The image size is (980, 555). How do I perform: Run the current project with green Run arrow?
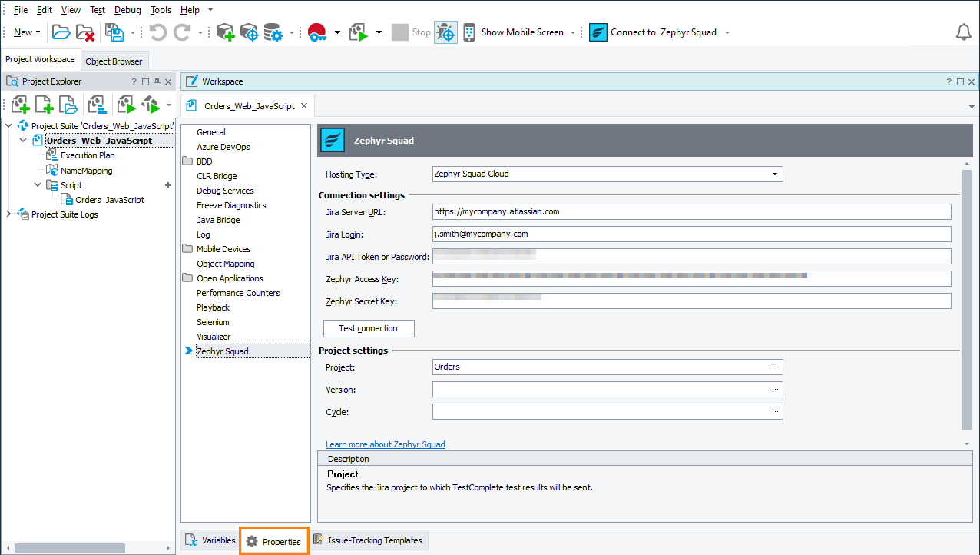tap(358, 32)
